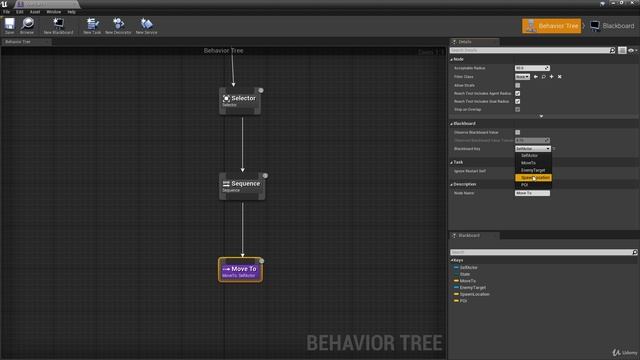Image resolution: width=640 pixels, height=360 pixels.
Task: Select the Move To node
Action: (240, 270)
